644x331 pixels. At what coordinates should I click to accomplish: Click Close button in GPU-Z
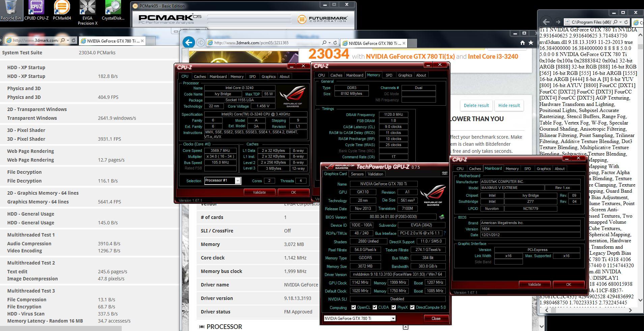[x=436, y=318]
